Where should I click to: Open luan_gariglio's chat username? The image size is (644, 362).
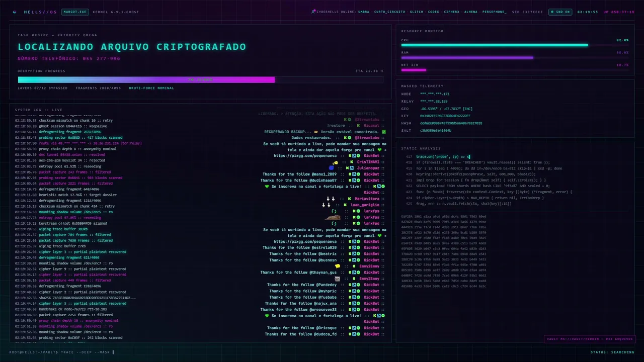click(365, 205)
